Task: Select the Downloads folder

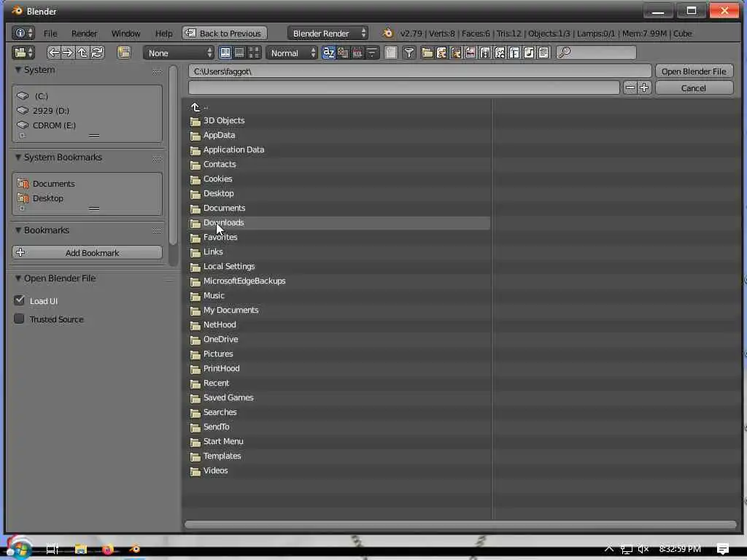Action: [x=338, y=223]
